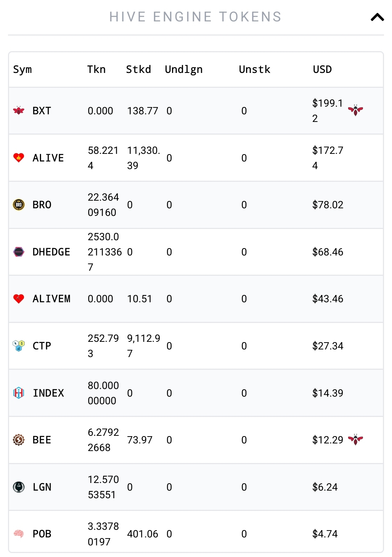Click the bee icon beside $12.29
This screenshot has height=557, width=392.
coord(355,439)
